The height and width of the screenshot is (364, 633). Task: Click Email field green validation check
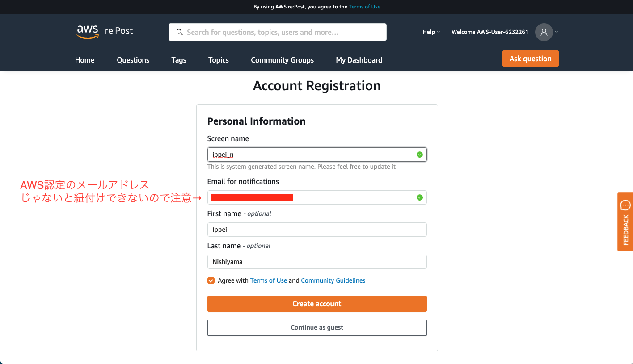click(x=419, y=197)
